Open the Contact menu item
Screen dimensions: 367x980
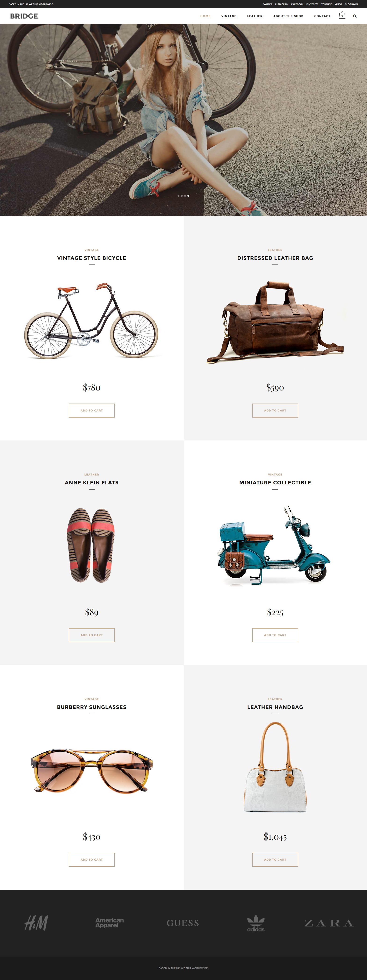pos(322,16)
